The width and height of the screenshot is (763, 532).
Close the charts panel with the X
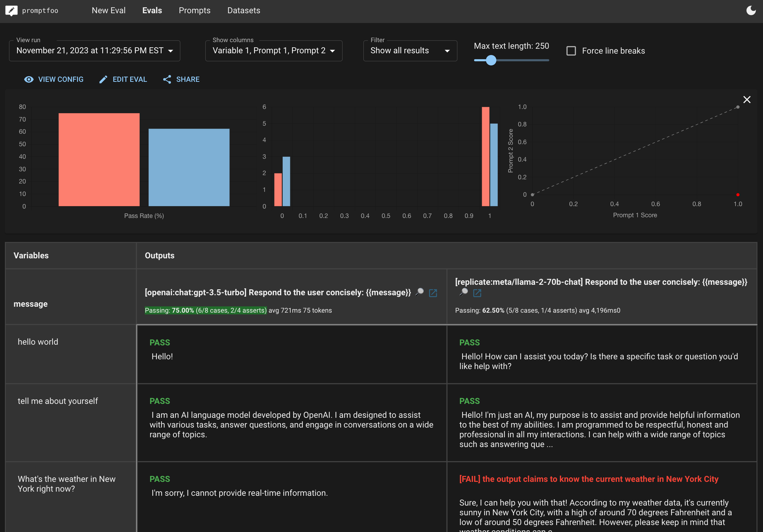[747, 100]
